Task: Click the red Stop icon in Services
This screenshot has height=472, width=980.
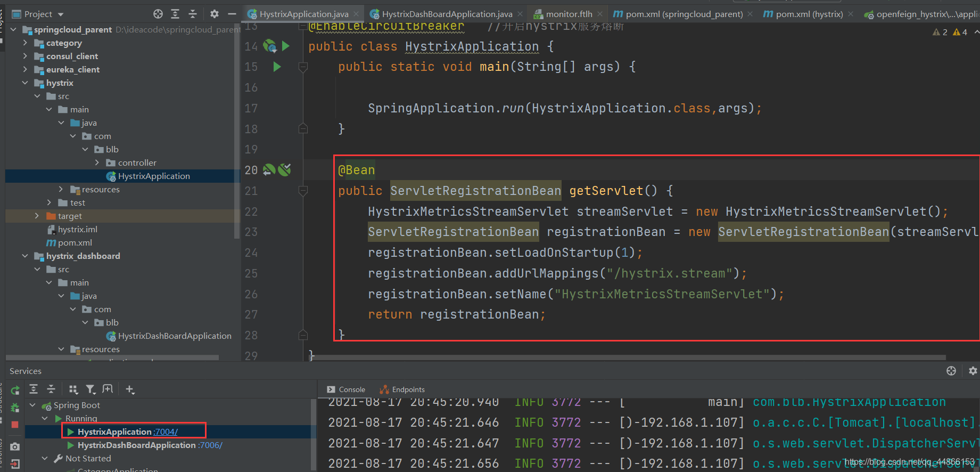Action: [15, 425]
